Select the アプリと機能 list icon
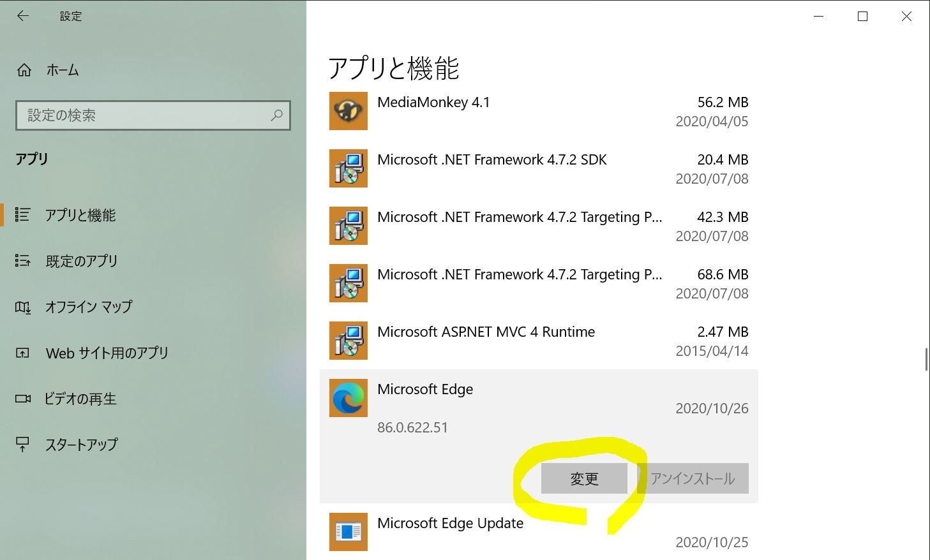This screenshot has height=560, width=930. (x=22, y=215)
